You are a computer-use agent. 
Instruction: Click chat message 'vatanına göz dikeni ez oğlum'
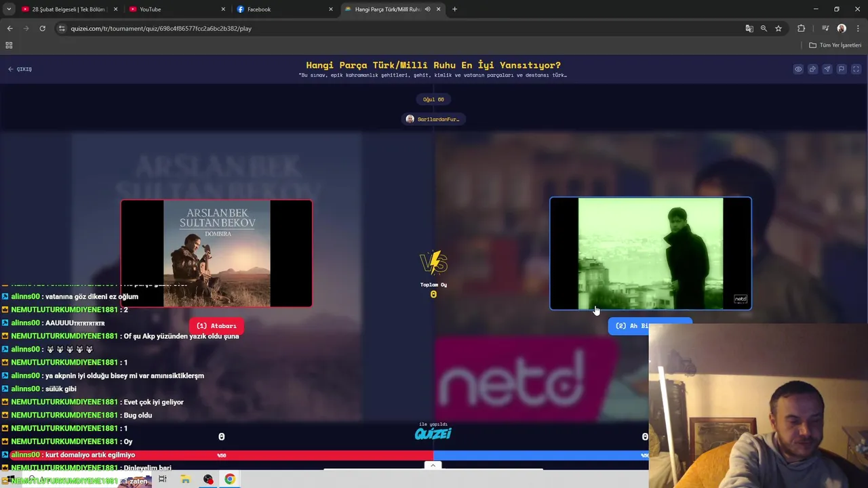(x=92, y=297)
